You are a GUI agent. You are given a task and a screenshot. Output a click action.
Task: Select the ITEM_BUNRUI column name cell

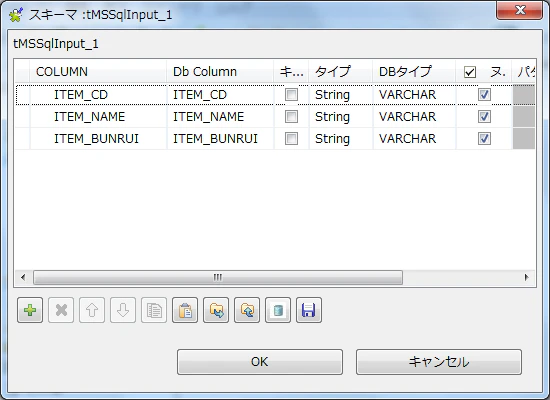pos(98,139)
